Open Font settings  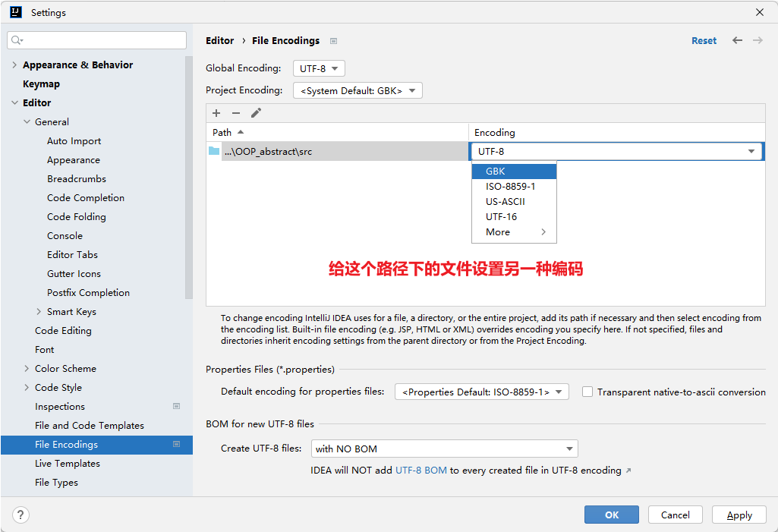(x=44, y=349)
